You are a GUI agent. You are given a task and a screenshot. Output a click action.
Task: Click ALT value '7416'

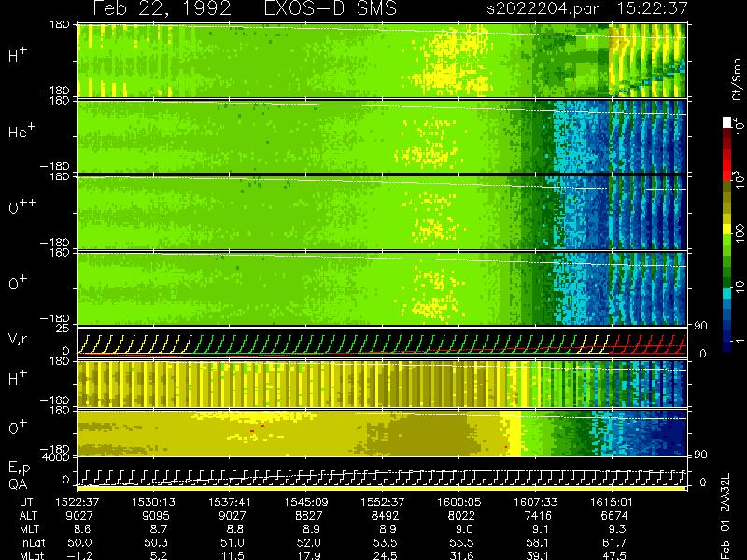click(x=538, y=516)
